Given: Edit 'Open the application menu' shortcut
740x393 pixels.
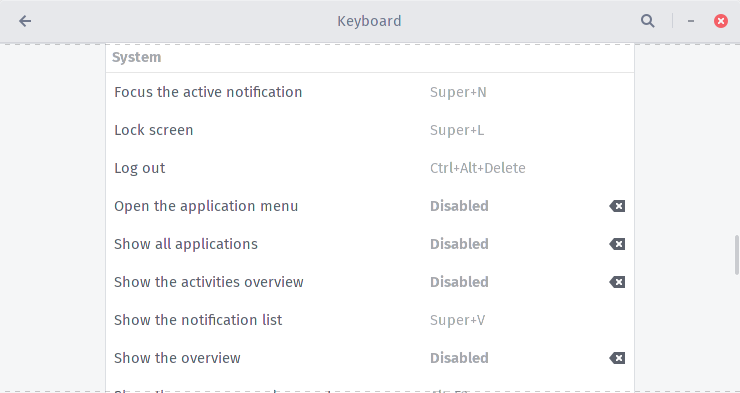Looking at the screenshot, I should click(370, 206).
